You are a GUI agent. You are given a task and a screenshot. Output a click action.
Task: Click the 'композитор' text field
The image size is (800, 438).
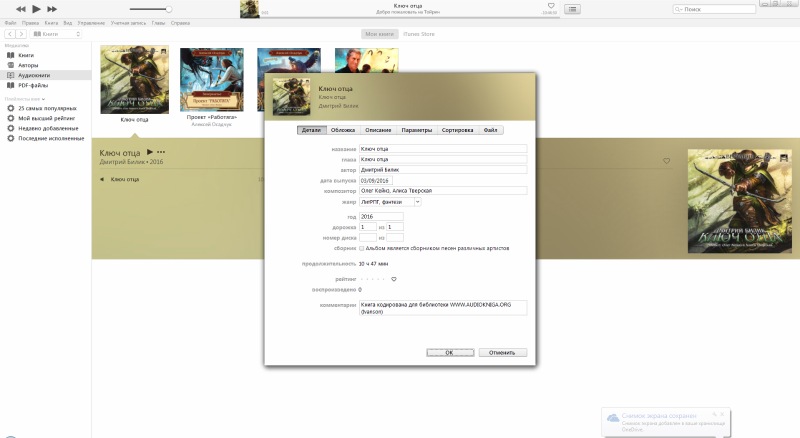pos(442,191)
